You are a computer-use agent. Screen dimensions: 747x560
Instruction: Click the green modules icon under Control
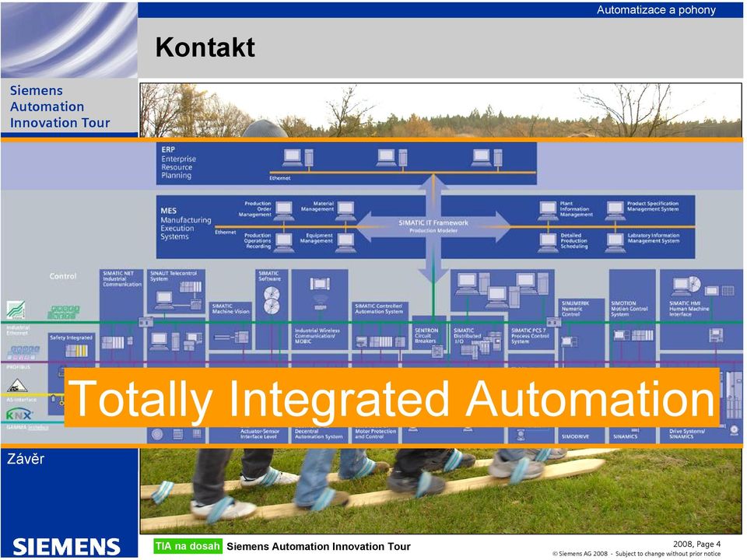click(63, 313)
